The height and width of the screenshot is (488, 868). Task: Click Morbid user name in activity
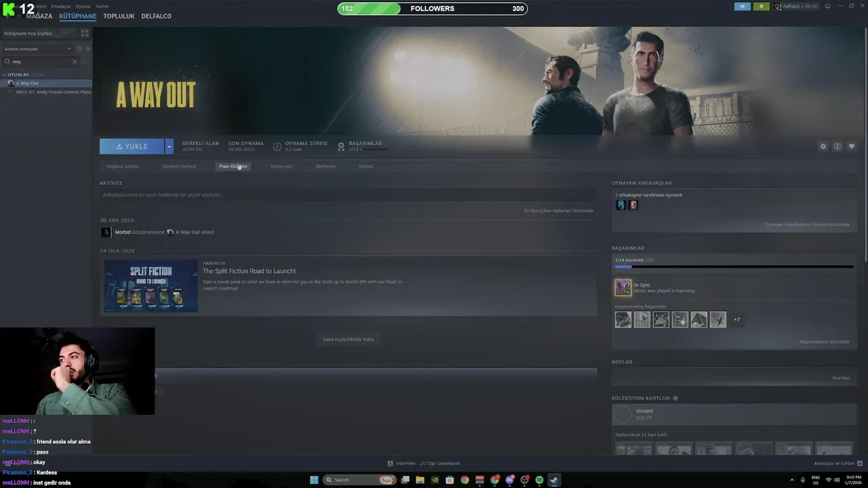(x=123, y=232)
